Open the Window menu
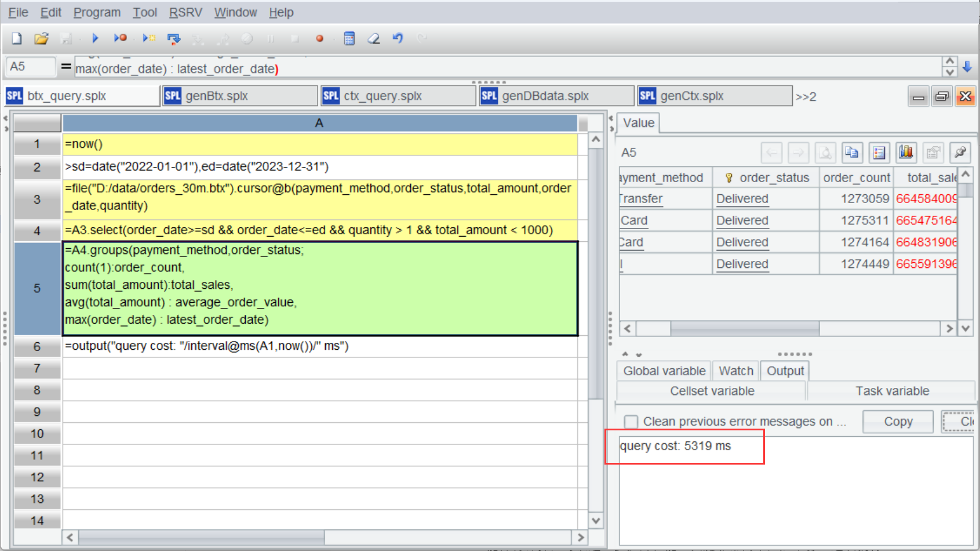 (x=235, y=12)
